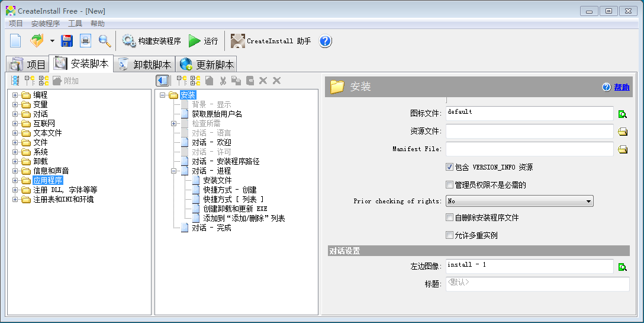Click the save floppy disk icon
This screenshot has width=644, height=323.
[x=67, y=41]
